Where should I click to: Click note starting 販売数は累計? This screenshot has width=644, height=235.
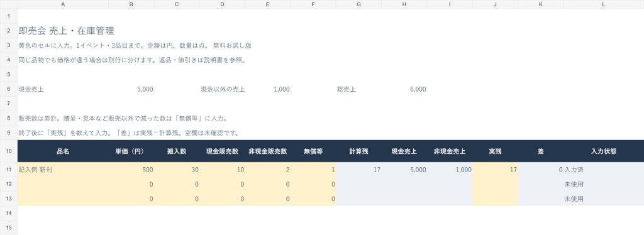coord(123,119)
